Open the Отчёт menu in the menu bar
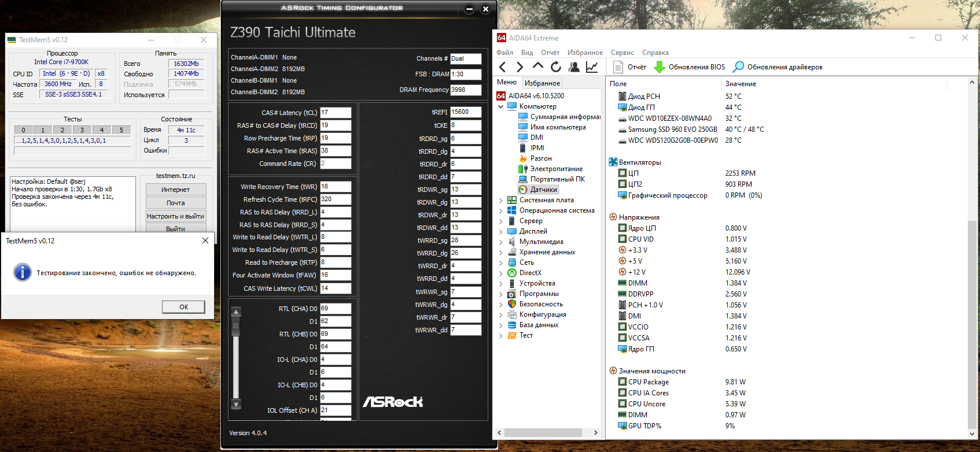This screenshot has width=980, height=452. [550, 53]
